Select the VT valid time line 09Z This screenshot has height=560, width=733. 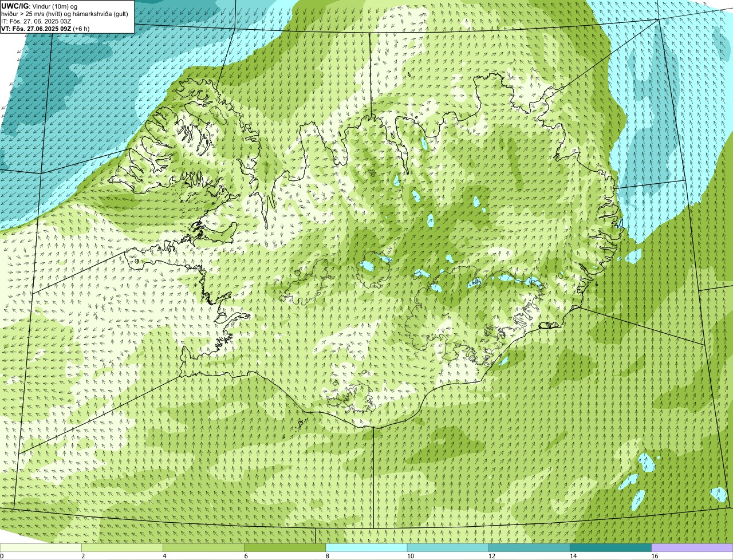(x=45, y=29)
